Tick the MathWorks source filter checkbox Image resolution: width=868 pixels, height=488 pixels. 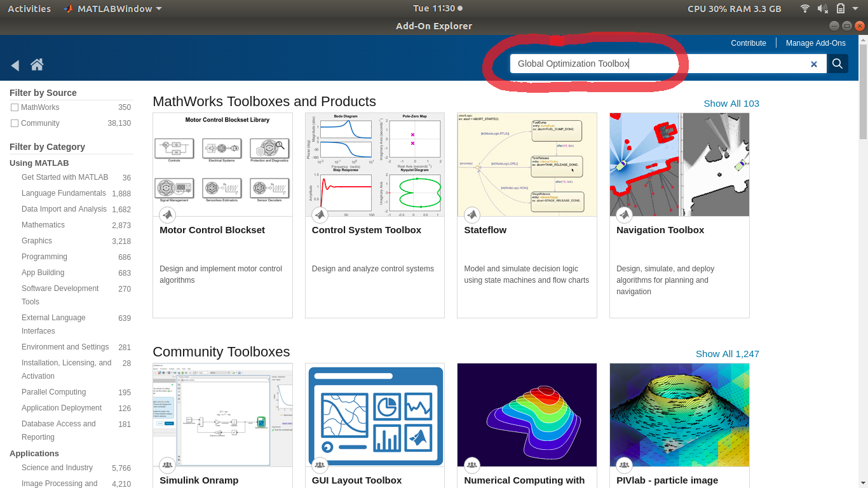pos(15,107)
